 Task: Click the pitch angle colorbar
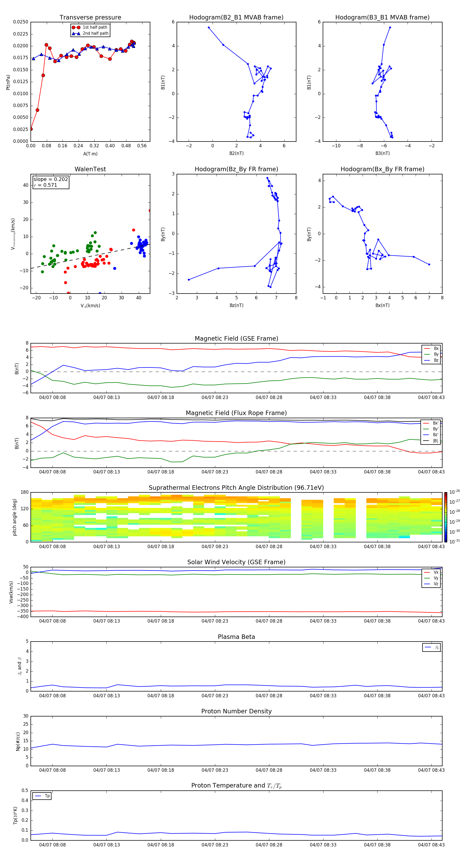click(x=446, y=517)
